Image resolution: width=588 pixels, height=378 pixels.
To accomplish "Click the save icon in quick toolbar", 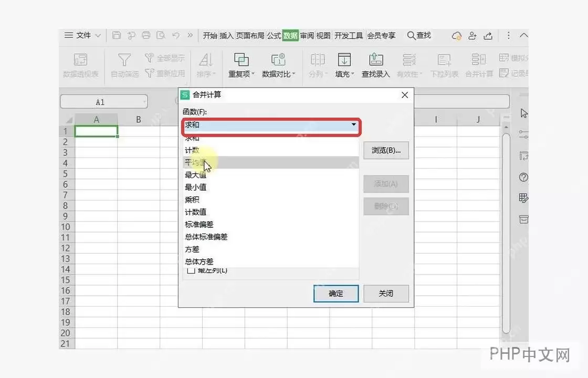I will point(117,35).
